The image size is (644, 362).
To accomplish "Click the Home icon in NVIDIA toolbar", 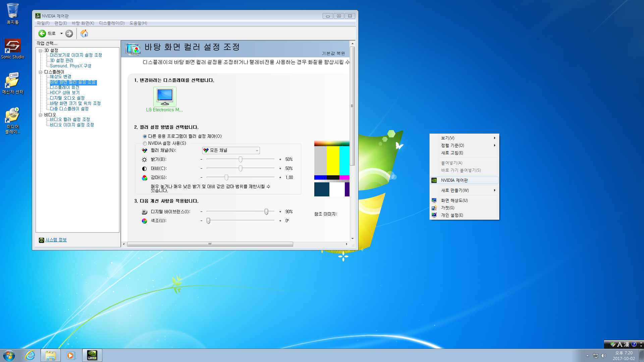I will (84, 34).
